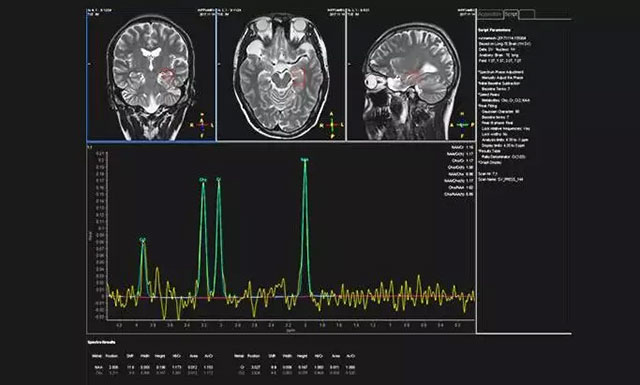Select the red voxel box on coronal image
The height and width of the screenshot is (385, 640).
tap(167, 76)
